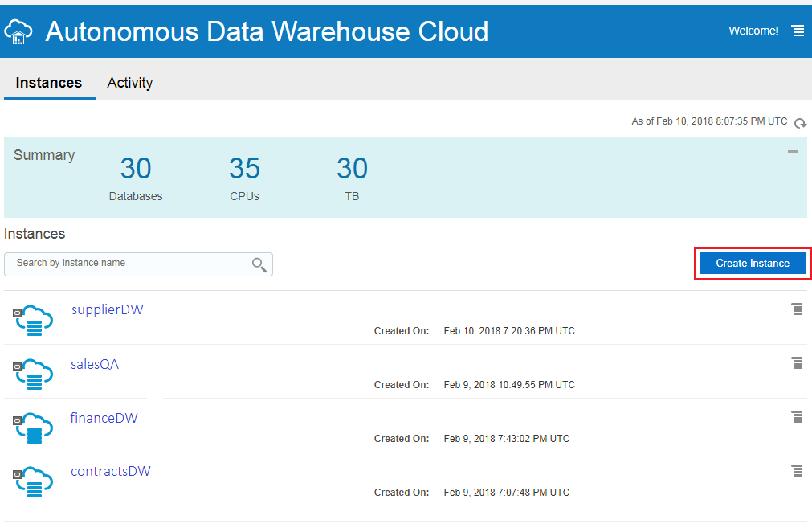Open the contractsDW instance details

[110, 471]
